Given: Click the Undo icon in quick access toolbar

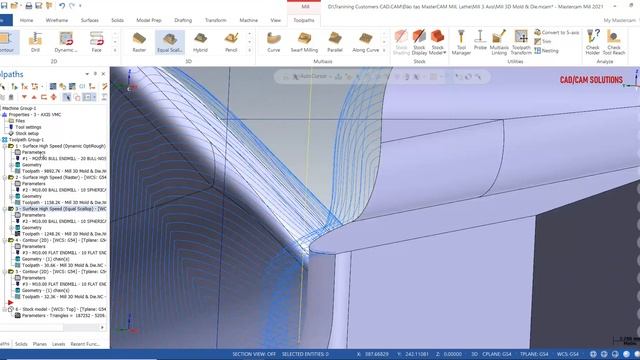Looking at the screenshot, I should (62, 6).
